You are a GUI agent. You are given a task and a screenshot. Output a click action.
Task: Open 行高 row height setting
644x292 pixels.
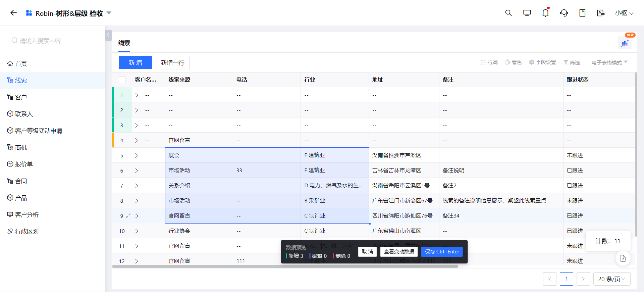[489, 62]
